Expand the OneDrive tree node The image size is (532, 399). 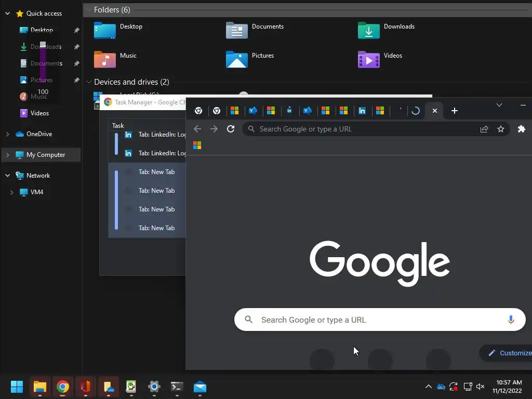point(7,134)
